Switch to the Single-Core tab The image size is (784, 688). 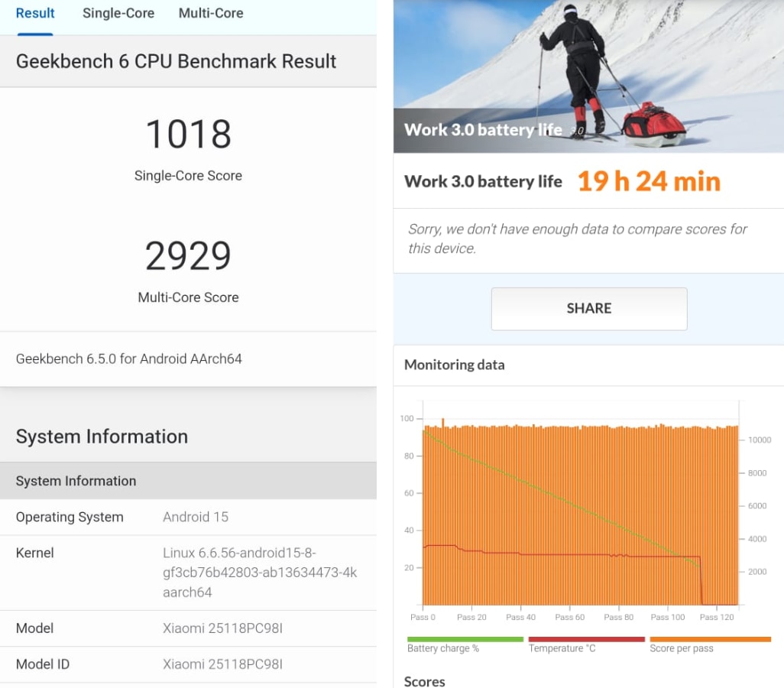[118, 13]
